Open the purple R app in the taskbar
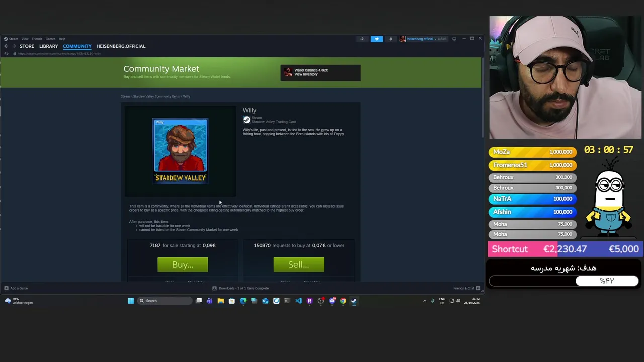Screen dimensions: 644x362 coord(309,301)
